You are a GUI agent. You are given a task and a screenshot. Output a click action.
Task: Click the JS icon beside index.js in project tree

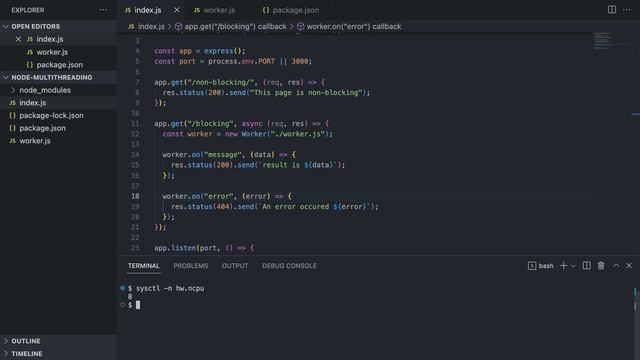point(12,103)
